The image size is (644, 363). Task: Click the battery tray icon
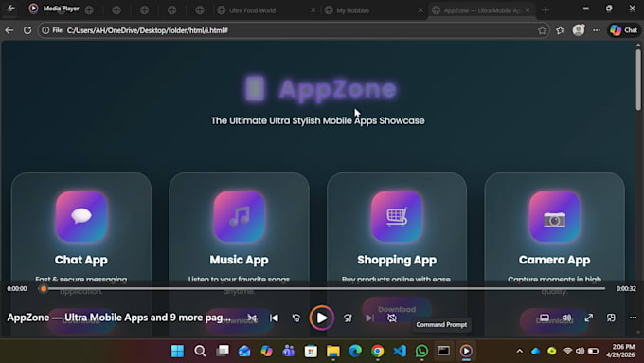coord(593,351)
